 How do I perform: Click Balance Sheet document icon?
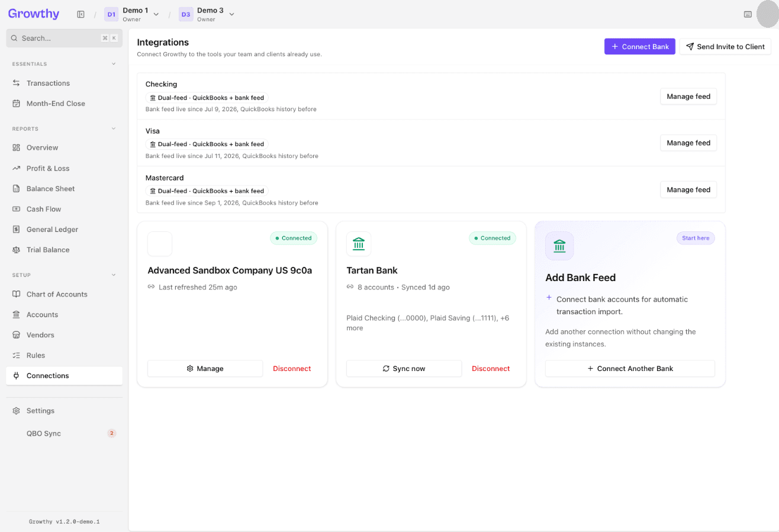17,189
